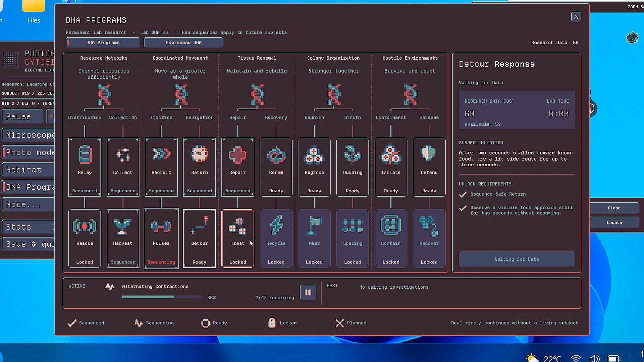644x362 pixels.
Task: Click the Hostile Environments DNA helix
Action: pyautogui.click(x=410, y=95)
